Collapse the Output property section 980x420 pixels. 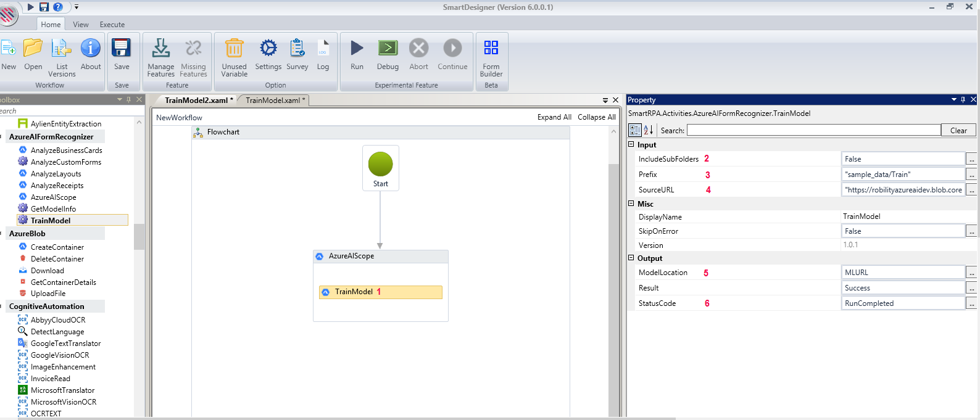(x=631, y=258)
